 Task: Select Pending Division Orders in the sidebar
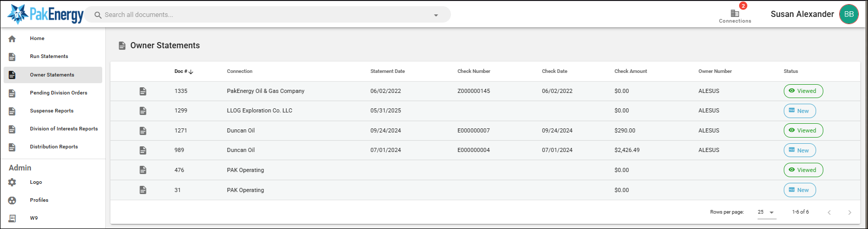click(x=59, y=93)
